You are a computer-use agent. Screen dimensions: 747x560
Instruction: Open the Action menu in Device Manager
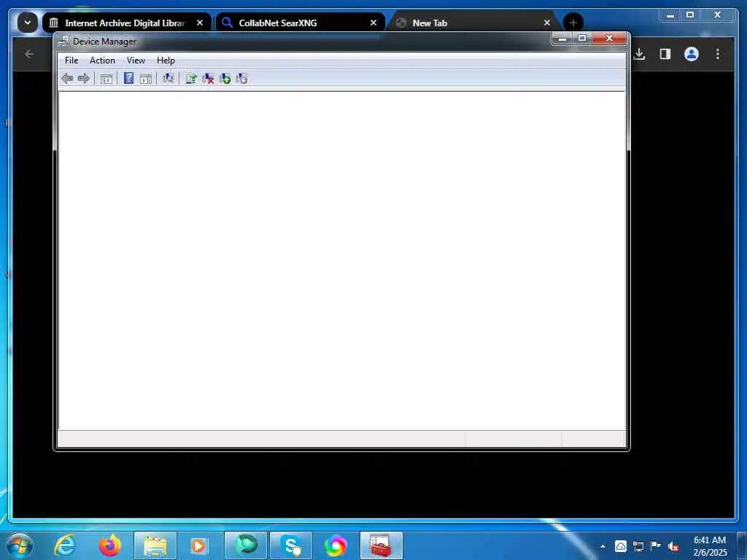tap(102, 61)
